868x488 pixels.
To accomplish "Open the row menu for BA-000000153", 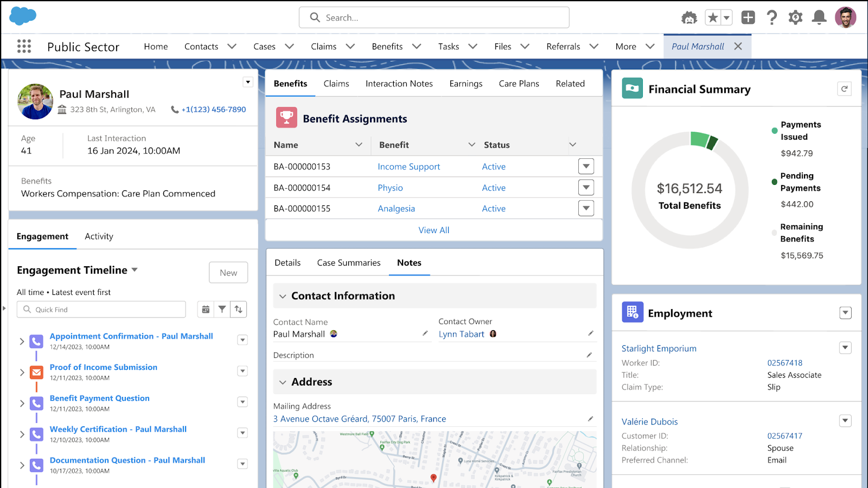I will (586, 166).
